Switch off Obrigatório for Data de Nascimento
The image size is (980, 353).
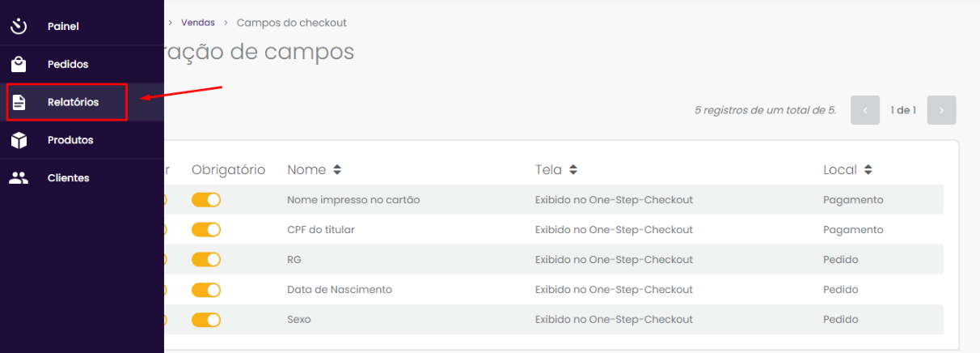click(x=206, y=290)
